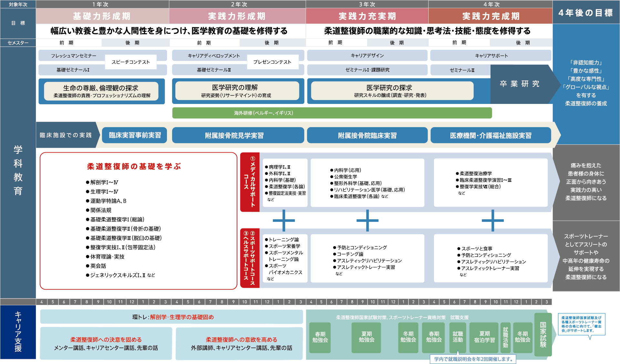
Task: Click 医学研究の探求 box
Action: tap(392, 91)
